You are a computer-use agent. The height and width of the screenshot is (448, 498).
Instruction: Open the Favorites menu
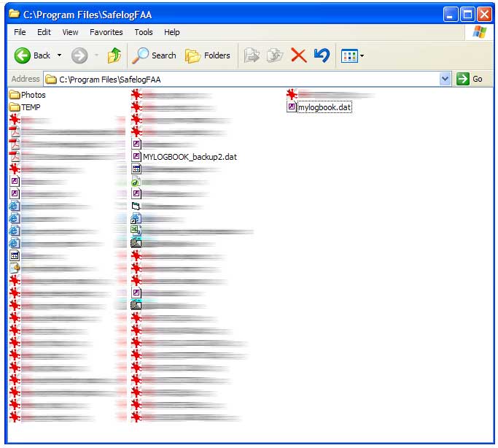pyautogui.click(x=106, y=32)
